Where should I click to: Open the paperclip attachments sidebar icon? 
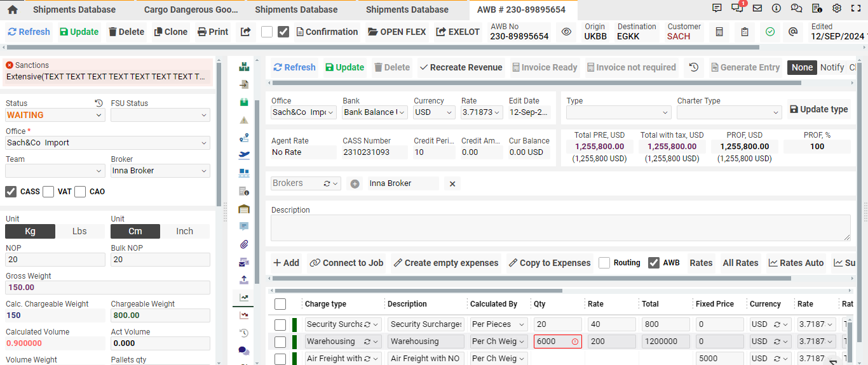click(244, 244)
